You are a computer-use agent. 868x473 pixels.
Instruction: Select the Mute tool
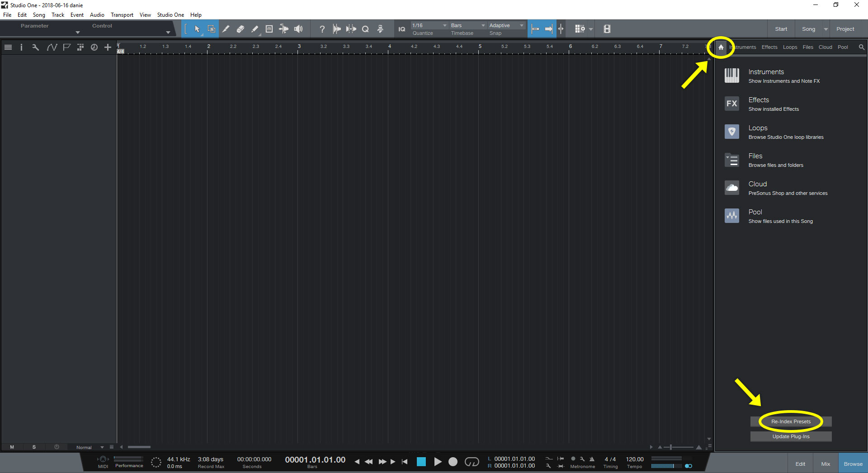(x=269, y=29)
